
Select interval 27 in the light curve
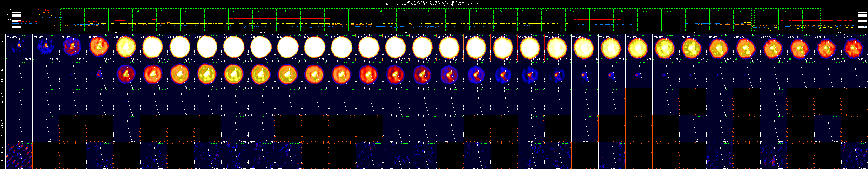point(697,20)
